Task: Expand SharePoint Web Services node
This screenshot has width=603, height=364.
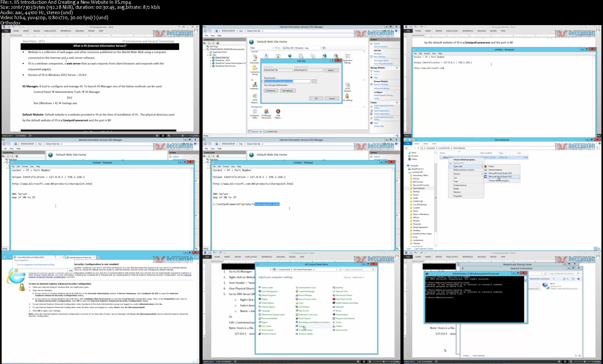Action: pos(211,66)
